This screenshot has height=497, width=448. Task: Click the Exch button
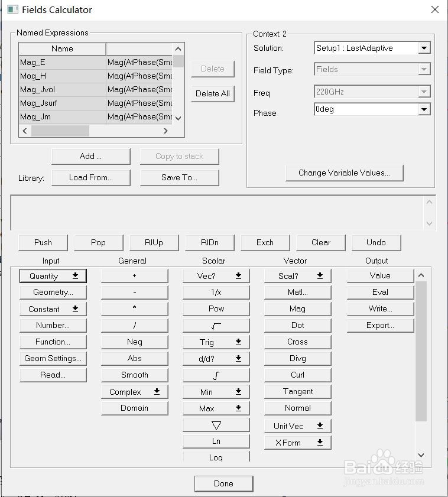coord(265,242)
